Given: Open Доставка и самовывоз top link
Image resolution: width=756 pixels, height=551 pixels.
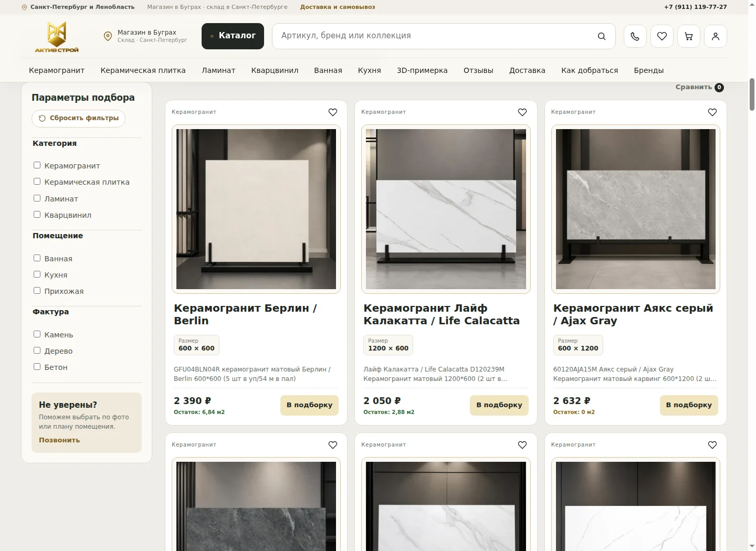Looking at the screenshot, I should point(338,7).
